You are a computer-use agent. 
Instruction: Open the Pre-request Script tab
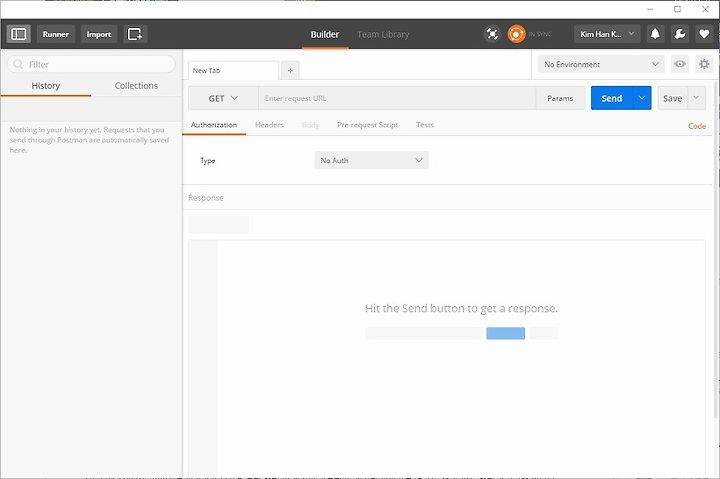click(x=367, y=125)
